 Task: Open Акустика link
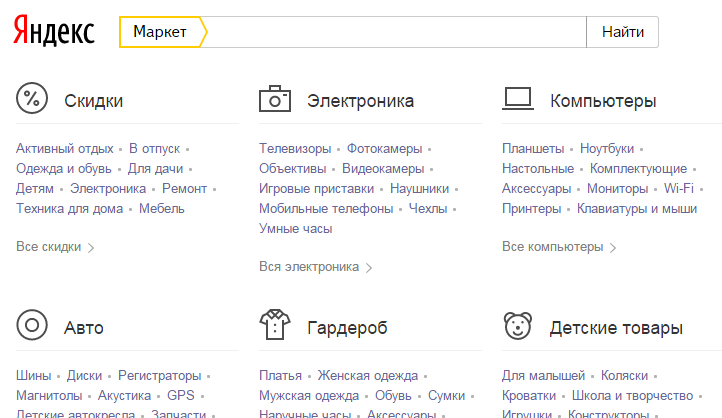pyautogui.click(x=124, y=395)
